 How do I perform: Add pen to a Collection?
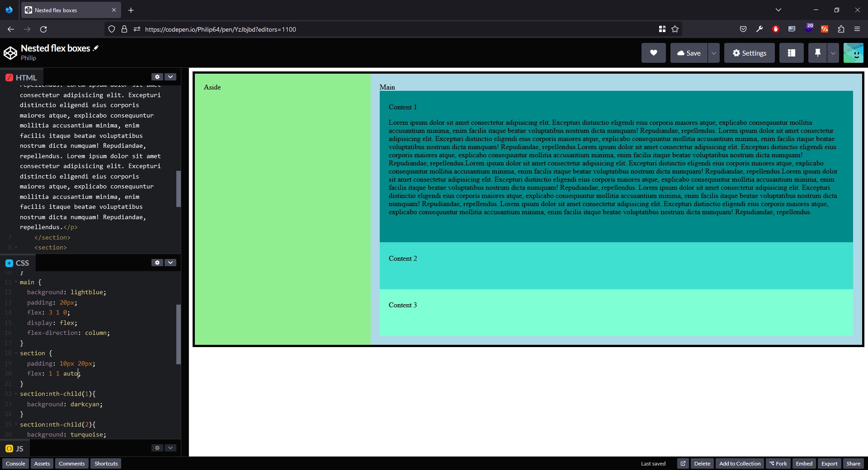pos(740,464)
